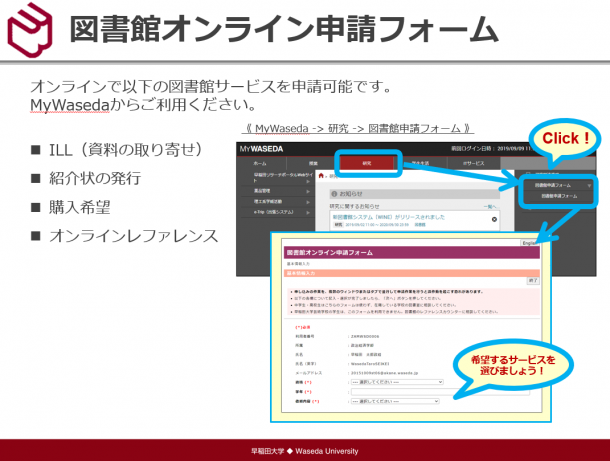Click the info icon beside お知らせ
The image size is (610, 461).
coord(333,194)
